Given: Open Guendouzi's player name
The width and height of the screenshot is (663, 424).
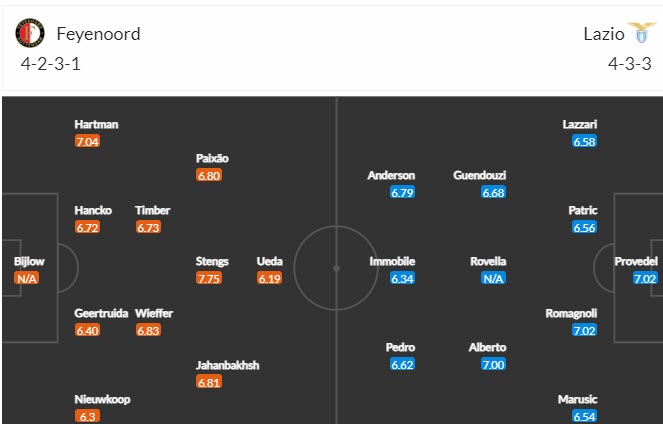Looking at the screenshot, I should (479, 175).
